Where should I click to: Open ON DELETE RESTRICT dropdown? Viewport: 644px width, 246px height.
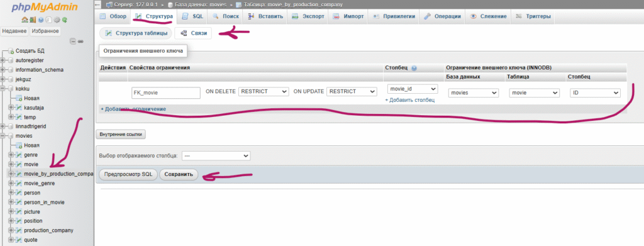point(264,92)
